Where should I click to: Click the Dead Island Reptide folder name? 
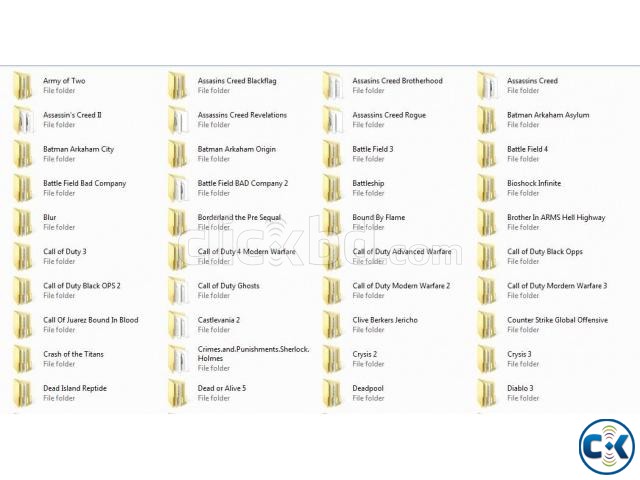coord(75,388)
